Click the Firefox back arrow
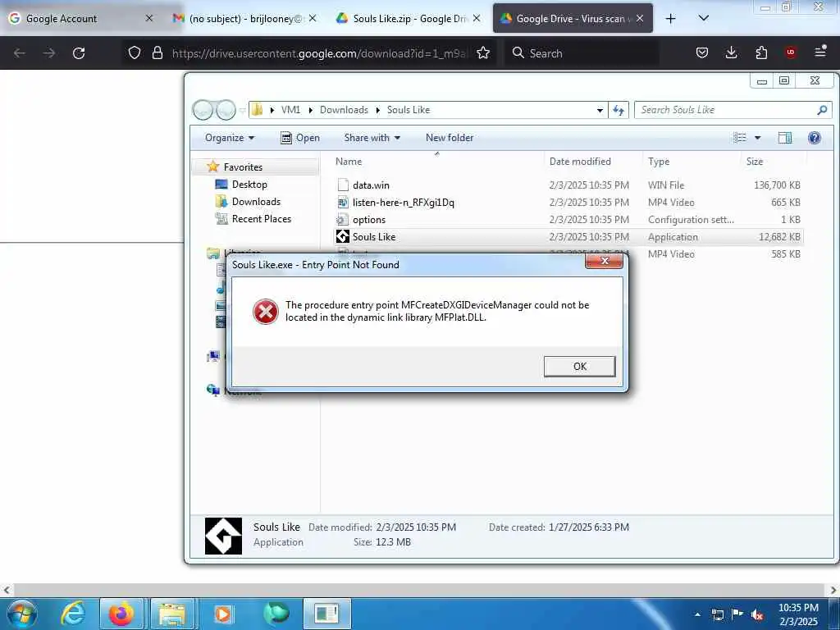 [x=20, y=53]
